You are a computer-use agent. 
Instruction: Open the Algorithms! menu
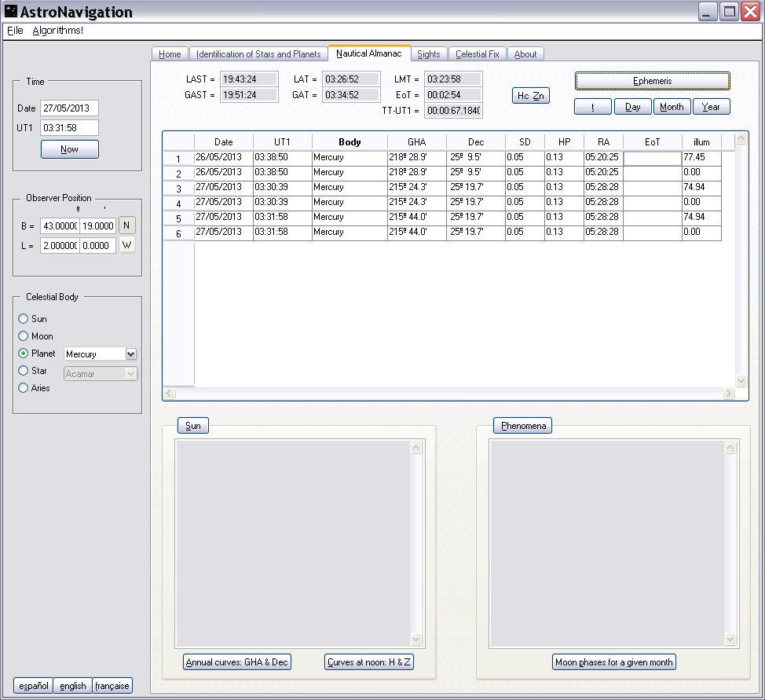coord(57,31)
